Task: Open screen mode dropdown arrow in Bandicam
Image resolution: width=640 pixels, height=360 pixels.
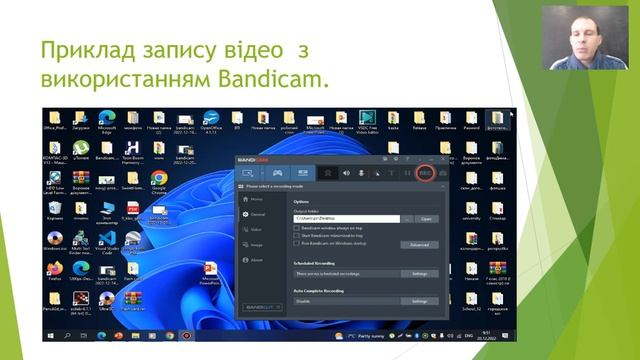Action: 262,173
